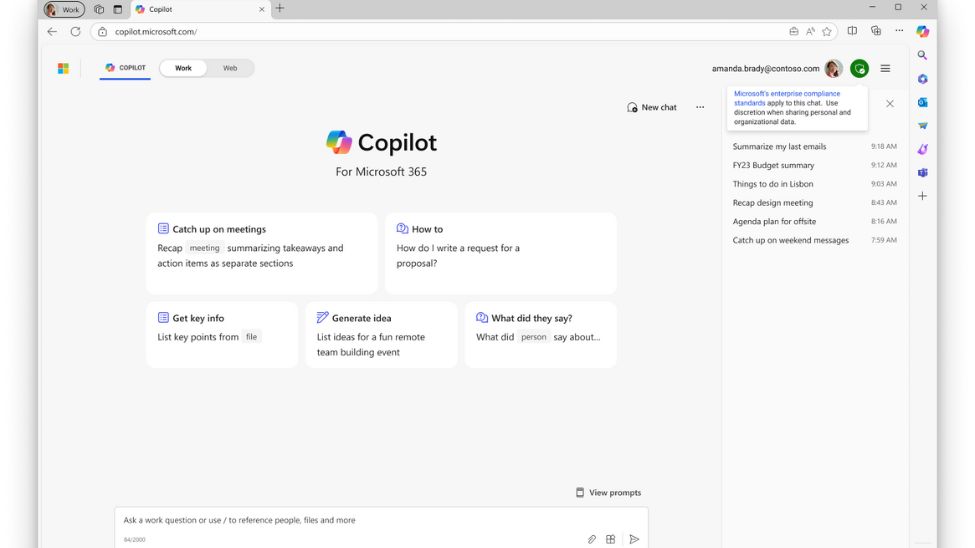Image resolution: width=975 pixels, height=548 pixels.
Task: Select the What did they say card
Action: coord(540,335)
